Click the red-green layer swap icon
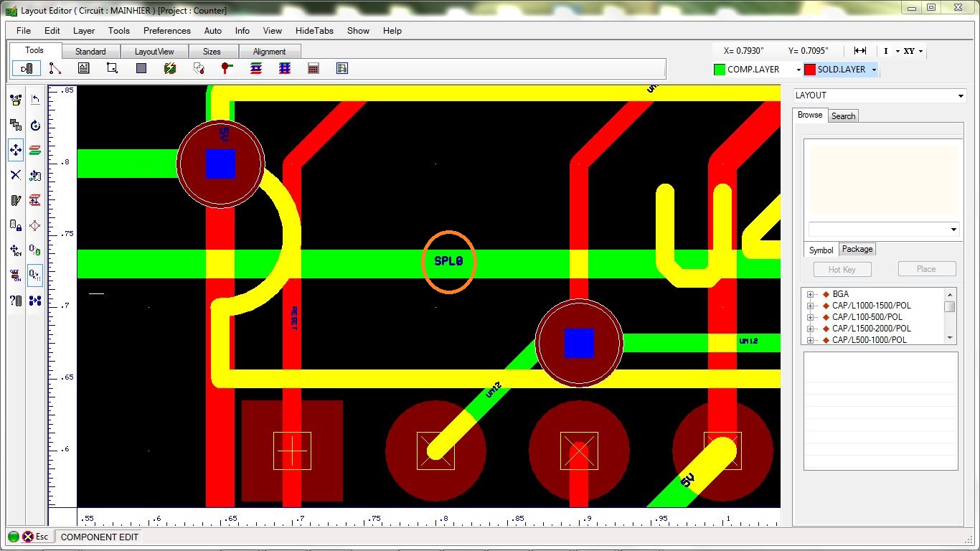This screenshot has height=551, width=980. 35,150
